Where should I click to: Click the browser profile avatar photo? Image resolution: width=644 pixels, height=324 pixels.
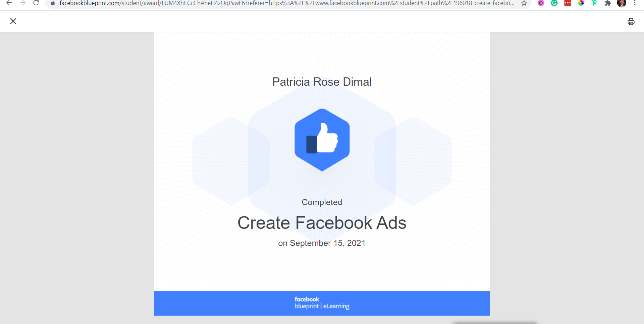(622, 4)
